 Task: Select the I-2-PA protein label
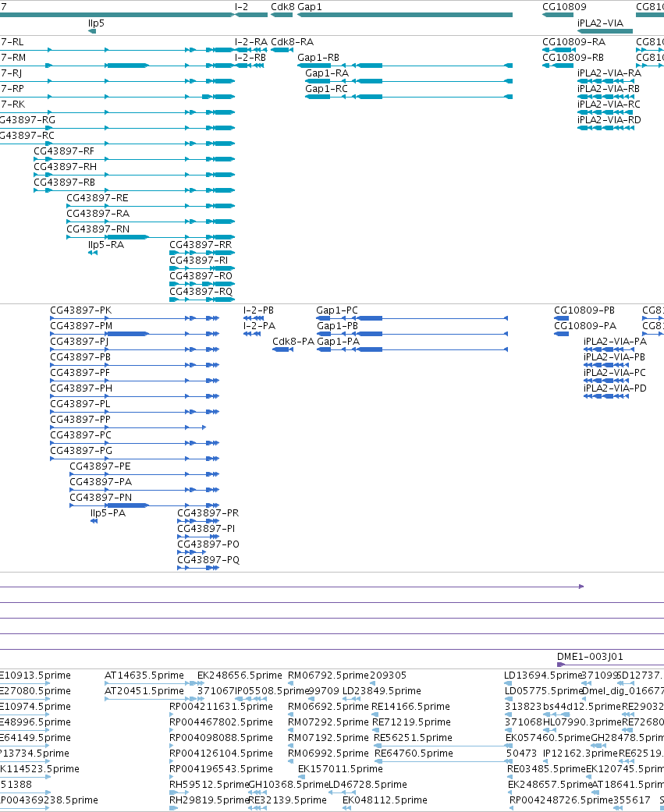tap(259, 326)
